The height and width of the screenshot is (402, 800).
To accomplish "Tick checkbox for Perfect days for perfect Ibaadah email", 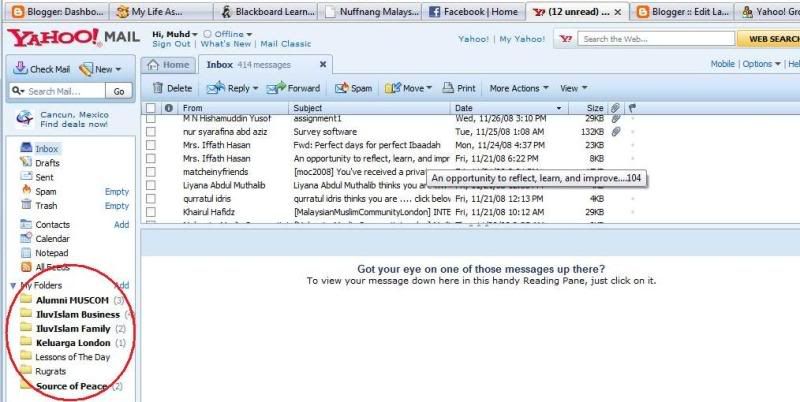I will pyautogui.click(x=151, y=145).
